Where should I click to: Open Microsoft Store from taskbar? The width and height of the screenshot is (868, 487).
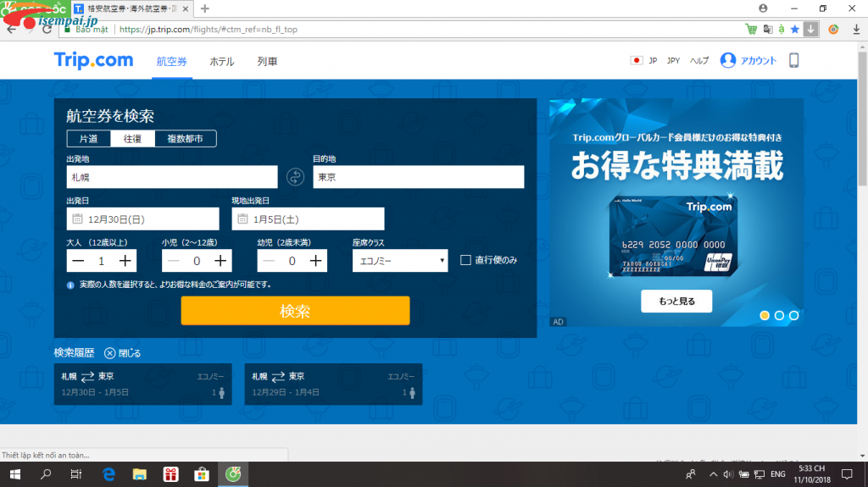(202, 474)
